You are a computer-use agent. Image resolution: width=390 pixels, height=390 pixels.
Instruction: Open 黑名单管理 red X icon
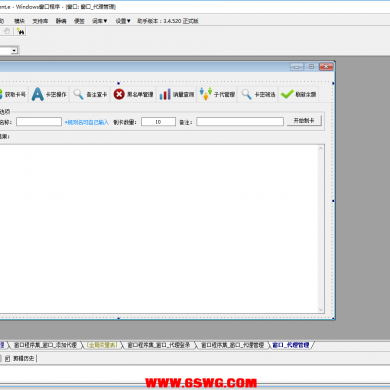pyautogui.click(x=119, y=94)
